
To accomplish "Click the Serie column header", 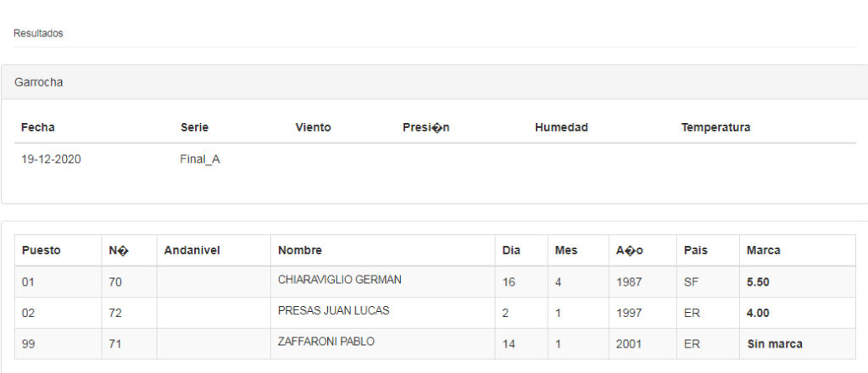I will 194,127.
